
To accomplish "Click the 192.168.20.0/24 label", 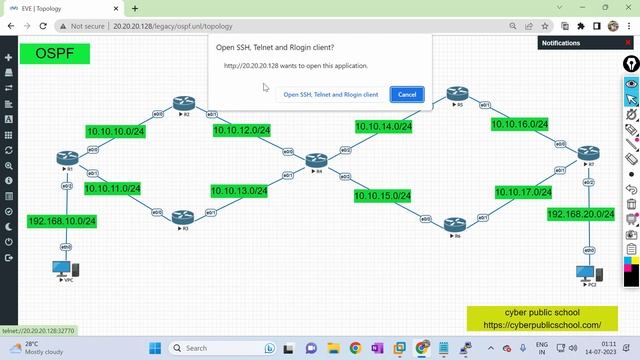I will coord(581,214).
